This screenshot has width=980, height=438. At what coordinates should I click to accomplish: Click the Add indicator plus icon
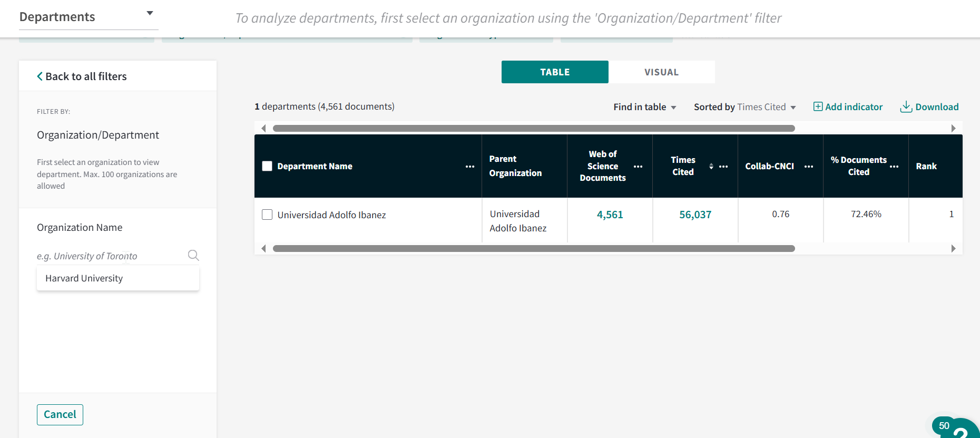tap(818, 106)
